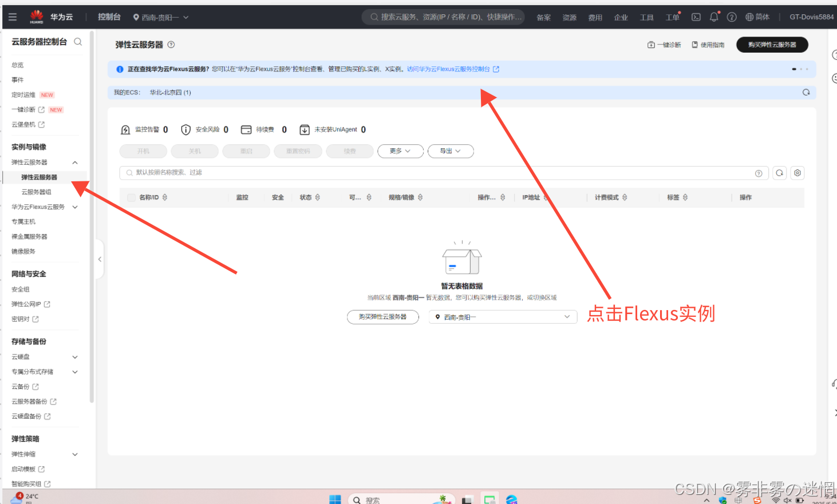The height and width of the screenshot is (504, 837).
Task: Expand the 云硬盘 sidebar section
Action: [74, 357]
